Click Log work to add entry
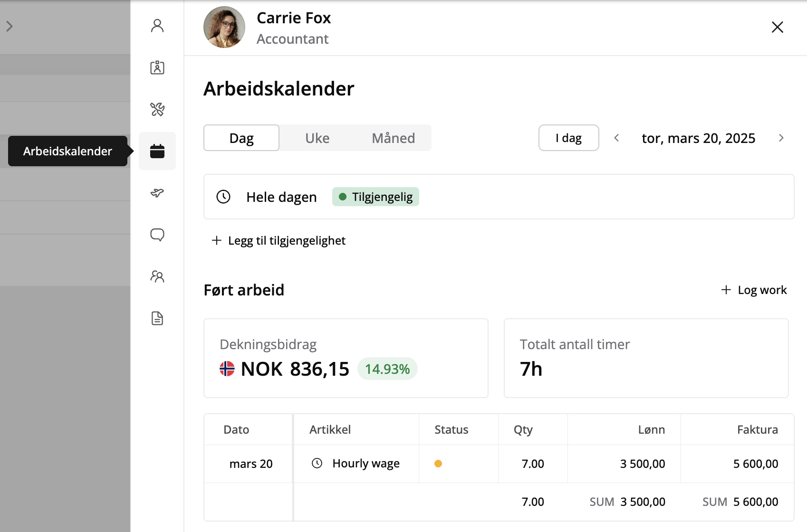 point(754,290)
